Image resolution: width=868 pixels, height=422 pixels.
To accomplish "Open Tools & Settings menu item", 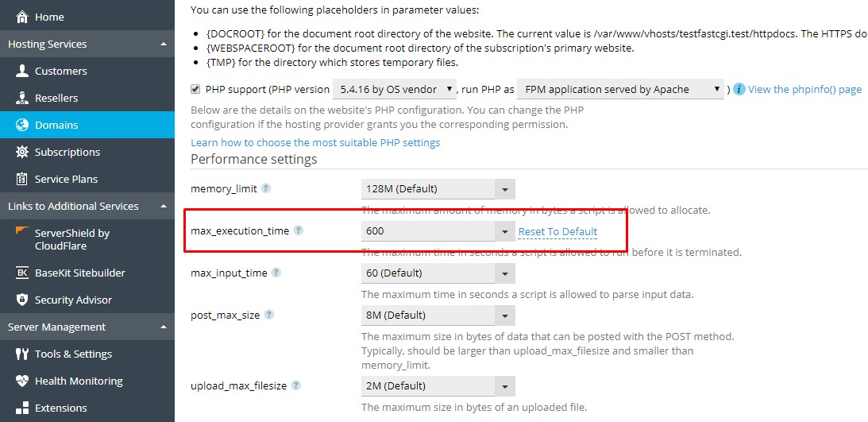I will (73, 354).
